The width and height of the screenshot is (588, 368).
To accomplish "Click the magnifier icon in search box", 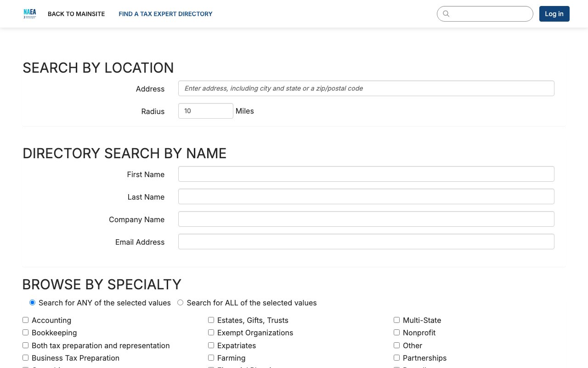I will pos(446,14).
